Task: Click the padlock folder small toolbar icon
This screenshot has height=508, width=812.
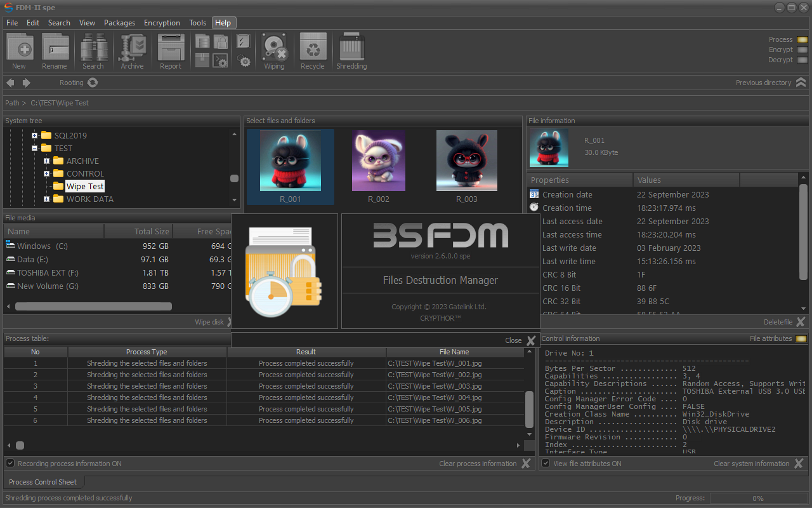Action: coord(220,42)
